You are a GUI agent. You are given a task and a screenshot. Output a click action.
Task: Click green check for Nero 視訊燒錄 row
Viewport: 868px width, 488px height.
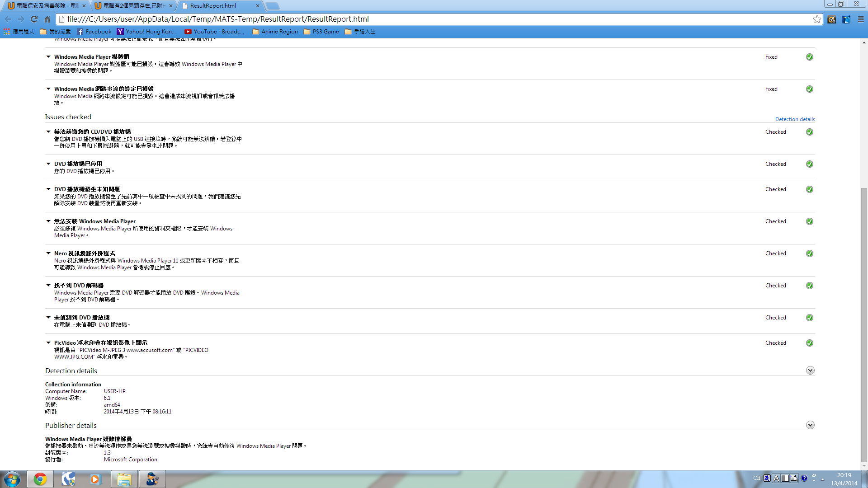click(x=810, y=253)
